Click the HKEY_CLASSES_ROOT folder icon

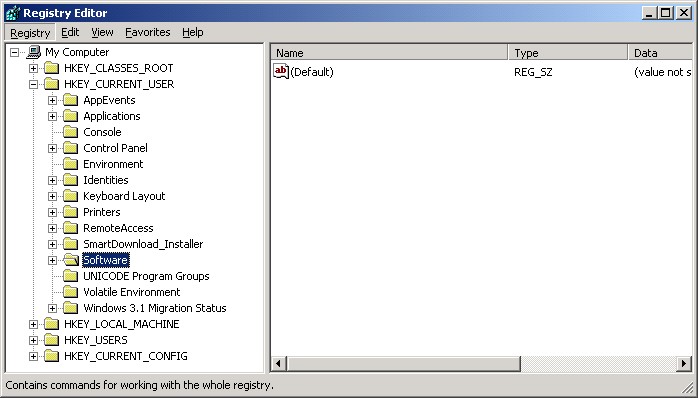(x=52, y=68)
